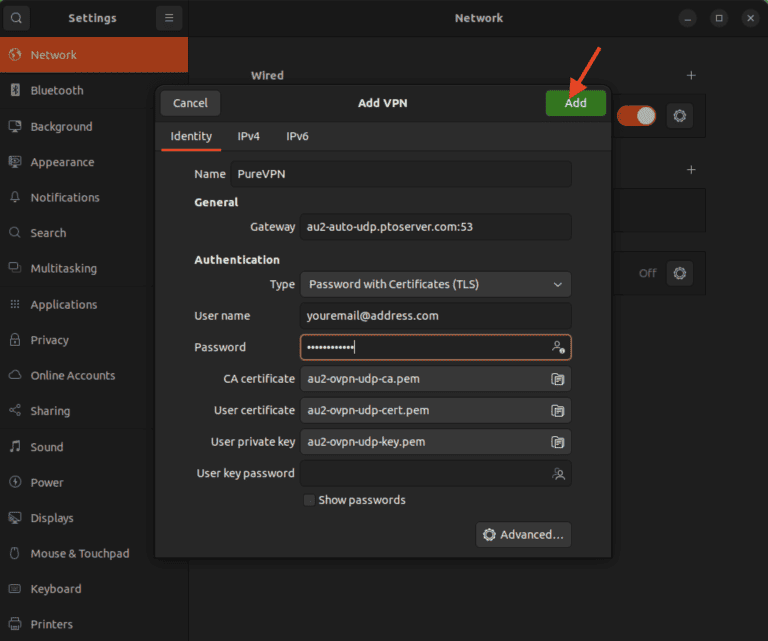Image resolution: width=768 pixels, height=641 pixels.
Task: Add a new wired connection with plus
Action: point(690,75)
